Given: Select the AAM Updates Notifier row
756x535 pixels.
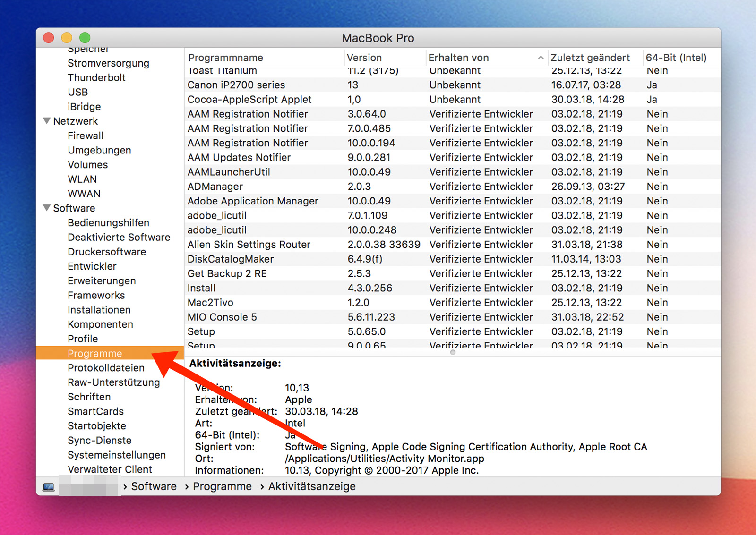Looking at the screenshot, I should [x=453, y=158].
